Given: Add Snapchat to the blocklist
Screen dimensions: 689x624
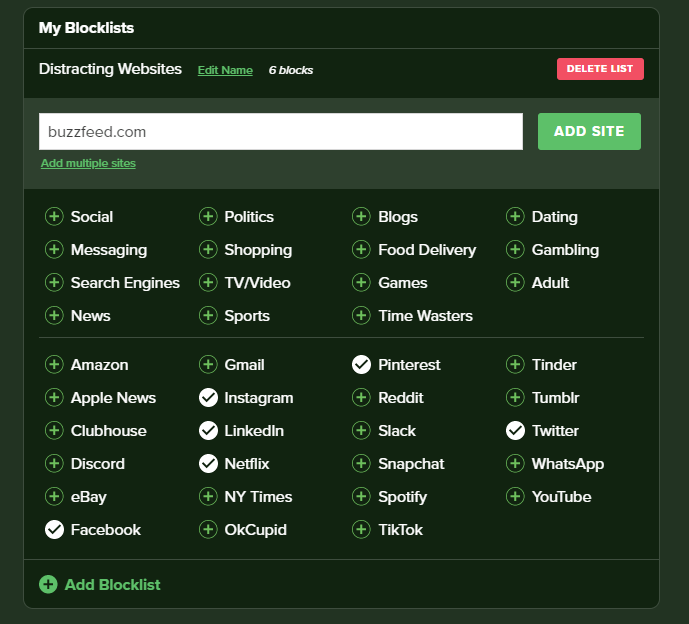Looking at the screenshot, I should tap(361, 464).
